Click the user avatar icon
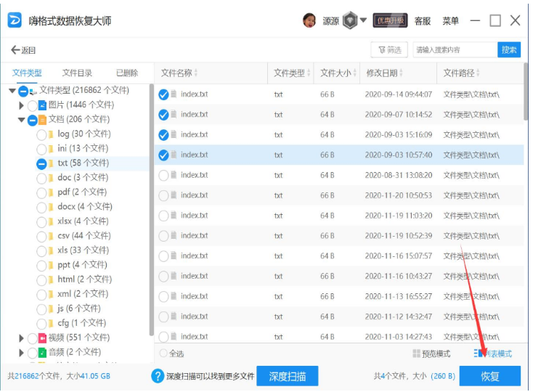Image resolution: width=533 pixels, height=392 pixels. 309,20
